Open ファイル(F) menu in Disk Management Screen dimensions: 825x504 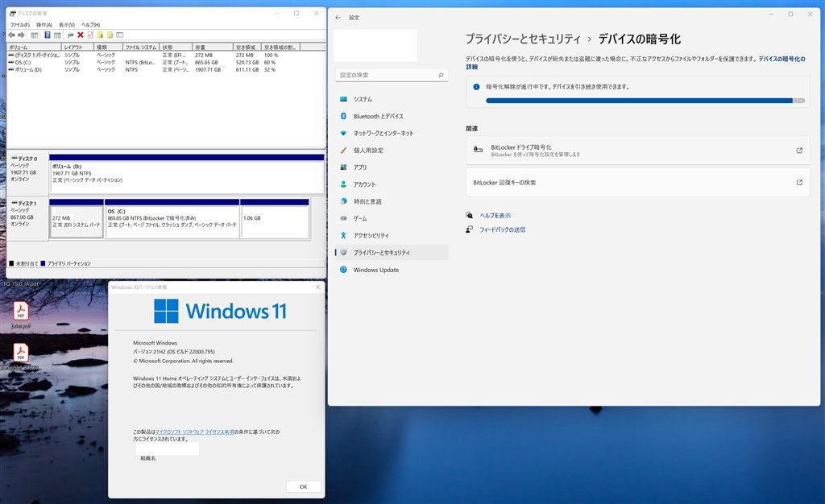[20, 25]
